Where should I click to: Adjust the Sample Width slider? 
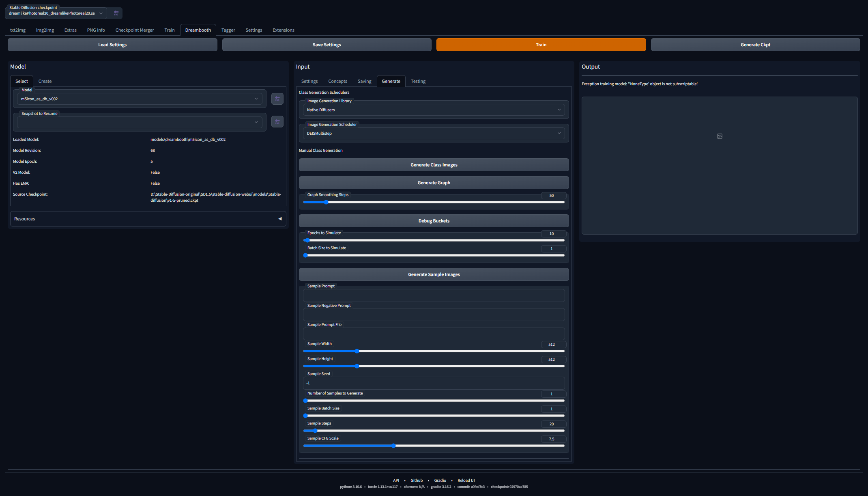pyautogui.click(x=434, y=351)
